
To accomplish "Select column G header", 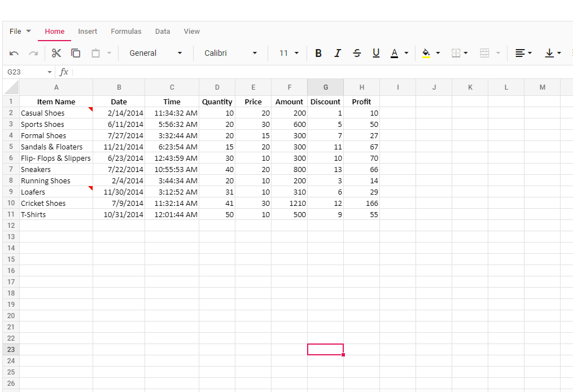I will (x=326, y=87).
